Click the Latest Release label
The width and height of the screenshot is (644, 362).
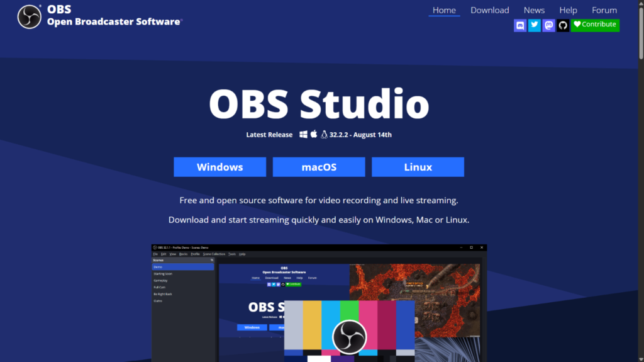[269, 135]
